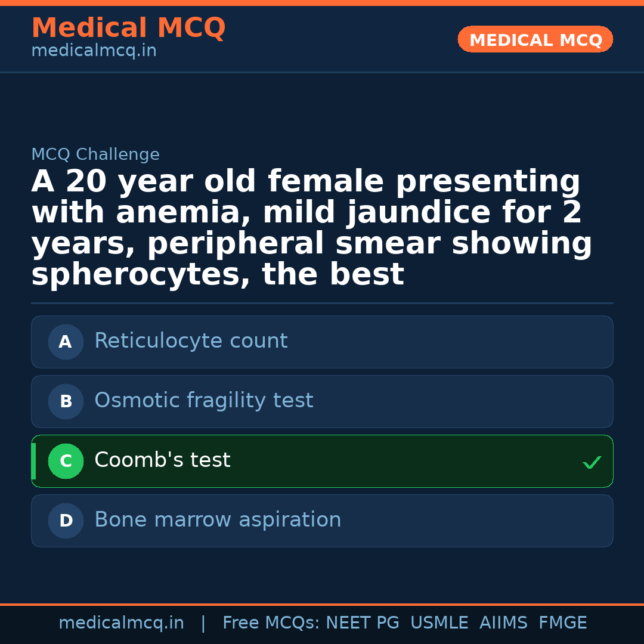Click the letter D circle icon
This screenshot has height=644, width=644.
click(x=66, y=521)
